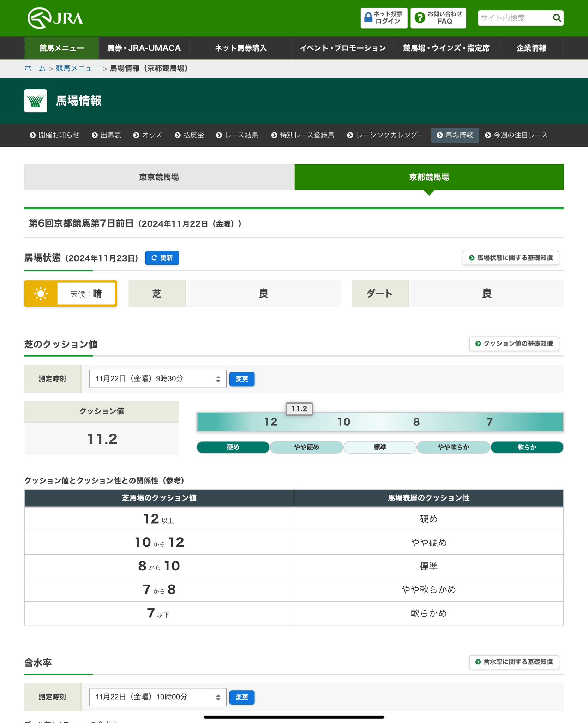Click the やや硬め scale label
Viewport: 588px width, 723px height.
click(306, 447)
